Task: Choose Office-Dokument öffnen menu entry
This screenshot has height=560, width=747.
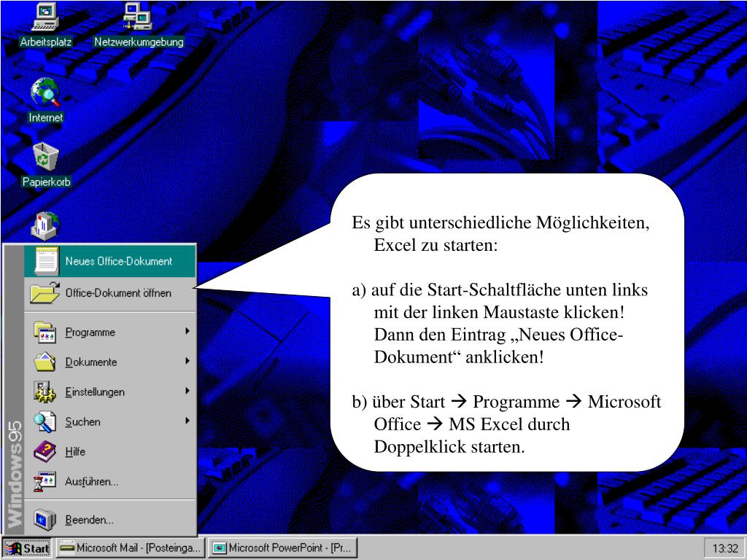Action: [110, 293]
